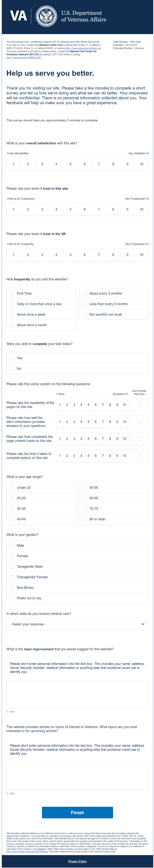Screen dimensions: 154x868
Task: Open the state medical care dropdown
Action: coord(77,624)
